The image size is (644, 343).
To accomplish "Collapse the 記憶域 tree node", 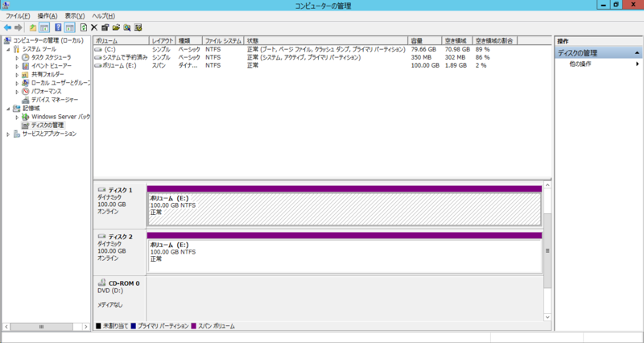I will coord(8,108).
